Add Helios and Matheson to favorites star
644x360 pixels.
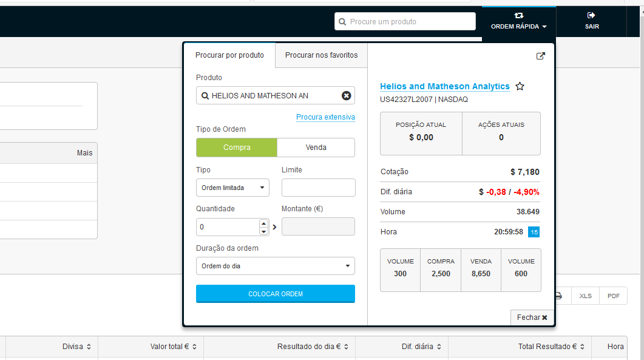tap(520, 86)
